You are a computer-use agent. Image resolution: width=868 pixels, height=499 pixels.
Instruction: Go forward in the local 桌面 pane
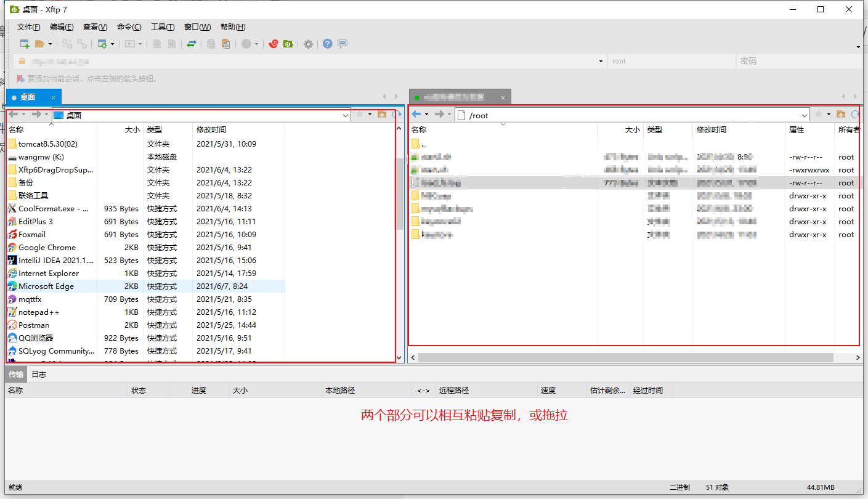coord(36,115)
